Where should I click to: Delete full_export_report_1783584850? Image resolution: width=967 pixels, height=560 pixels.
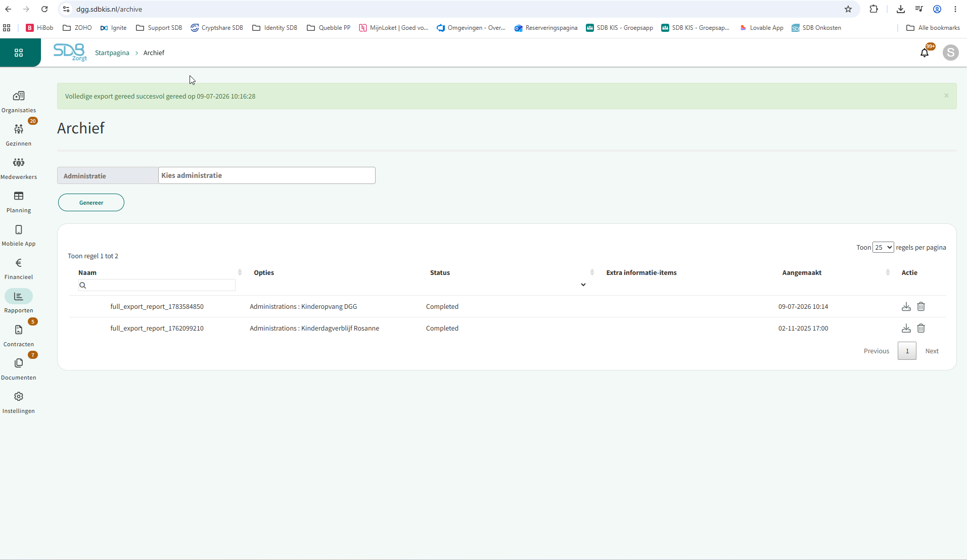(x=921, y=307)
